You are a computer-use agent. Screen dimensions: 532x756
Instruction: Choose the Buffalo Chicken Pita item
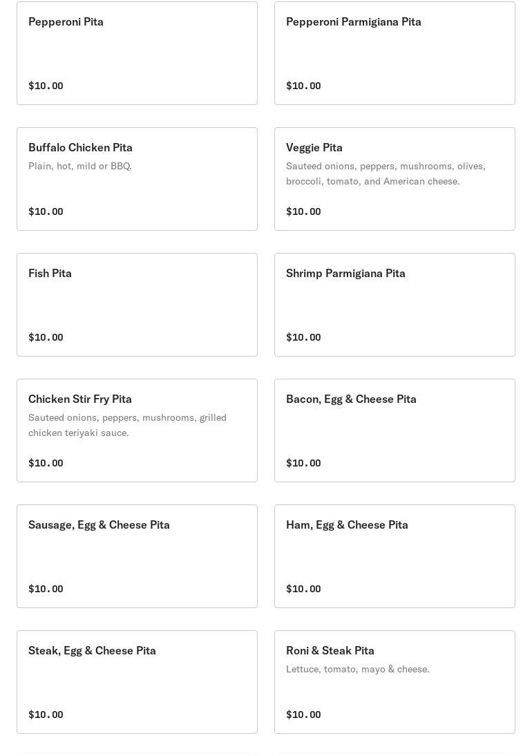click(x=137, y=179)
